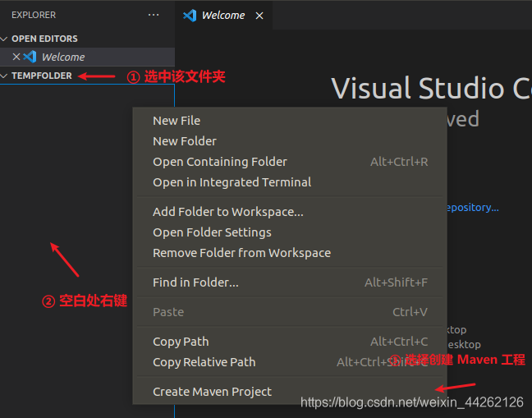The width and height of the screenshot is (532, 418).
Task: Close Welcome entry in Open Editors
Action: 16,57
